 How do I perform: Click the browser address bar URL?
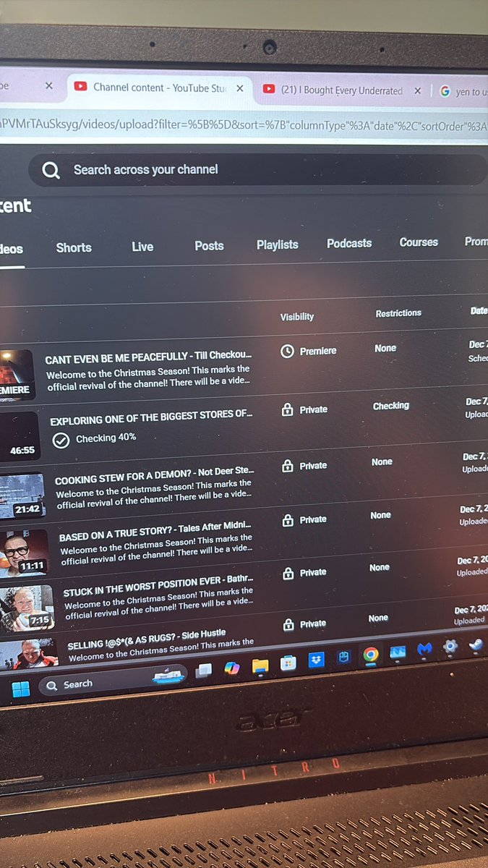click(244, 124)
